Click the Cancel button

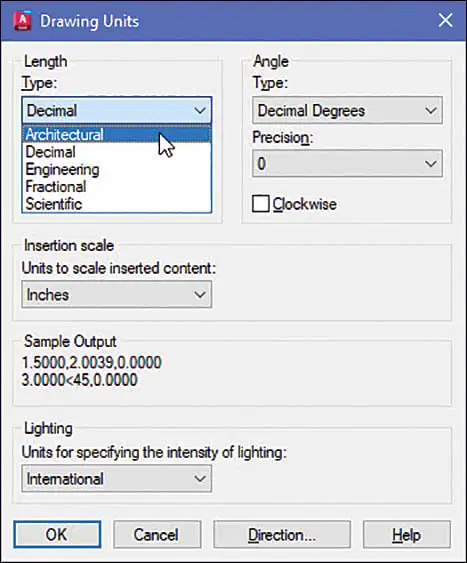(x=157, y=535)
